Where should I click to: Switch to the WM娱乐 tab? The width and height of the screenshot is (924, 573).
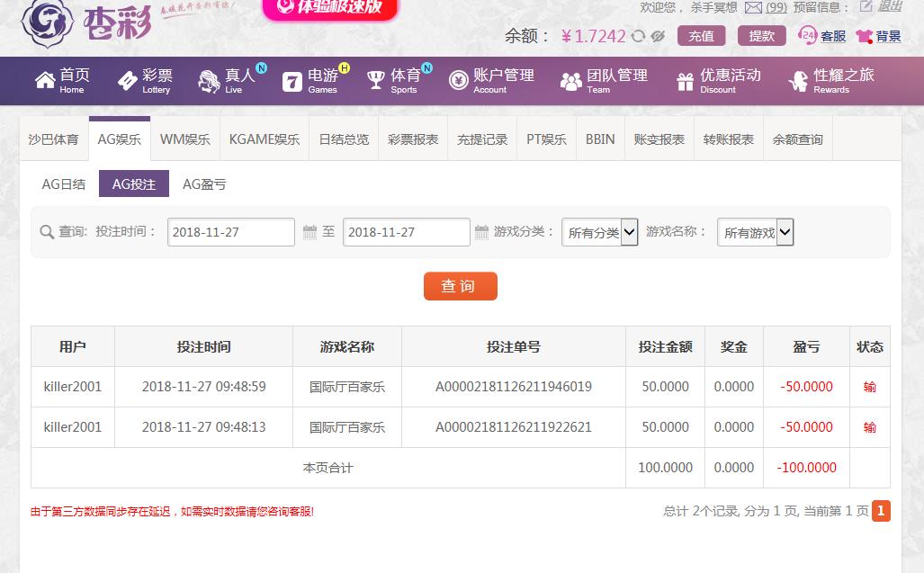184,139
